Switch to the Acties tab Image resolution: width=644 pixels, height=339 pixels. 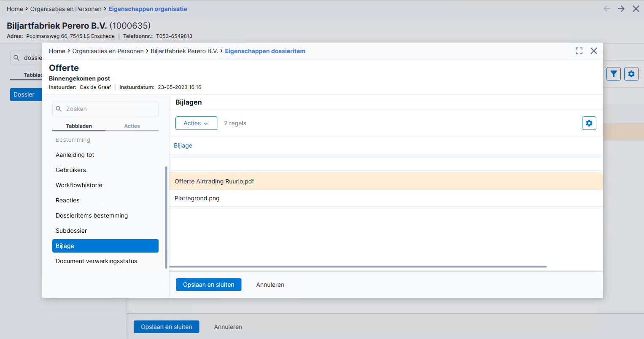coord(132,126)
